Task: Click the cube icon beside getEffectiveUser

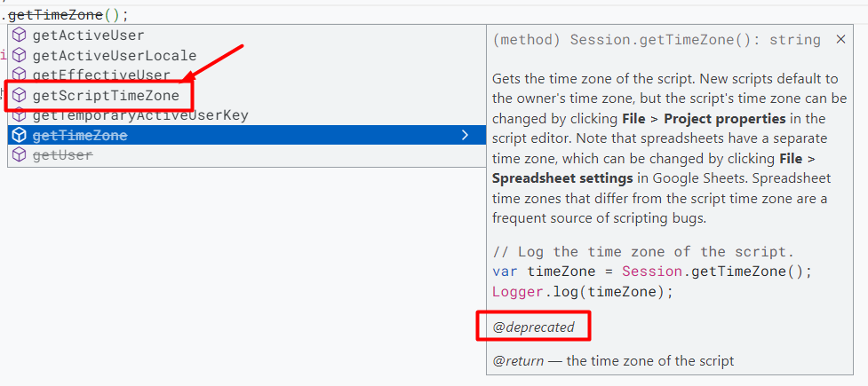Action: tap(20, 75)
